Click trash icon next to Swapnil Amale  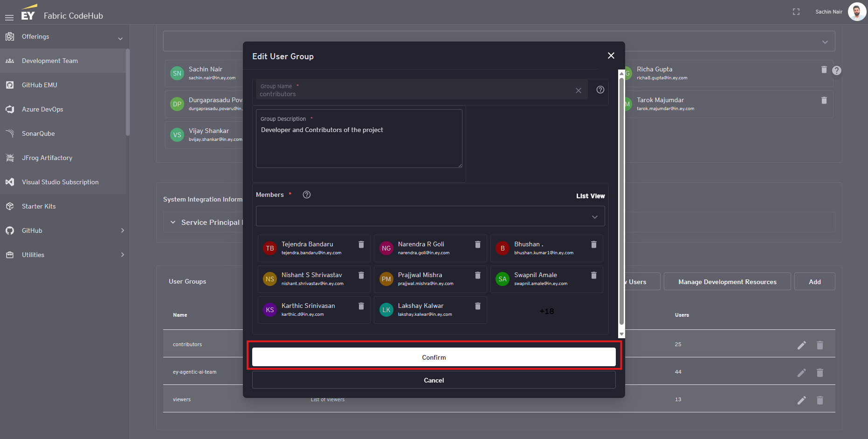click(593, 275)
